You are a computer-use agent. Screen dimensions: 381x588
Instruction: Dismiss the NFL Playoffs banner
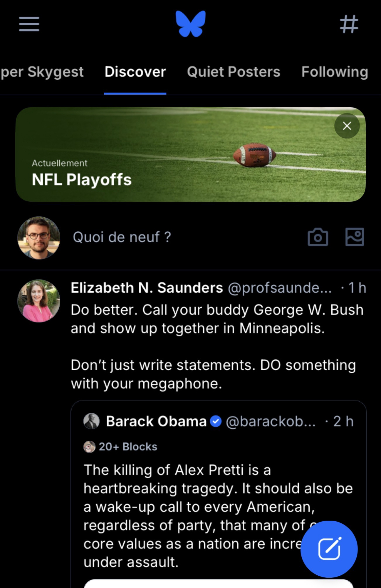click(x=347, y=126)
